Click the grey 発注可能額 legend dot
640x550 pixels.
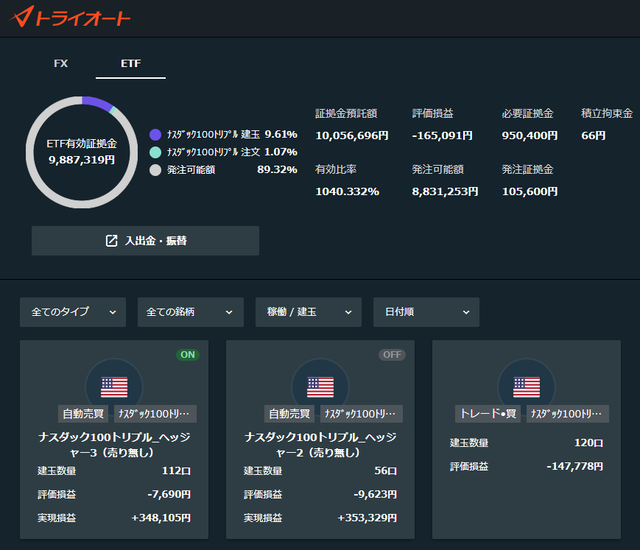tap(156, 170)
